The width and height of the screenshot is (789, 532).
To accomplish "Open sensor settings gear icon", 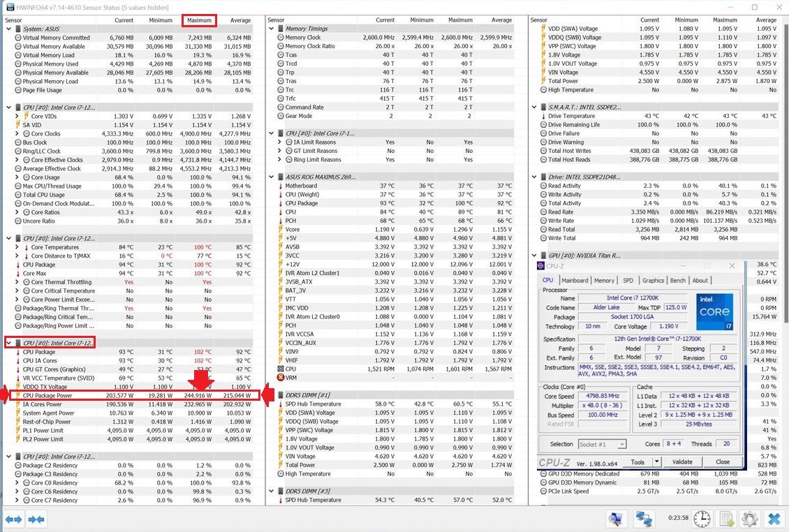I will point(750,519).
